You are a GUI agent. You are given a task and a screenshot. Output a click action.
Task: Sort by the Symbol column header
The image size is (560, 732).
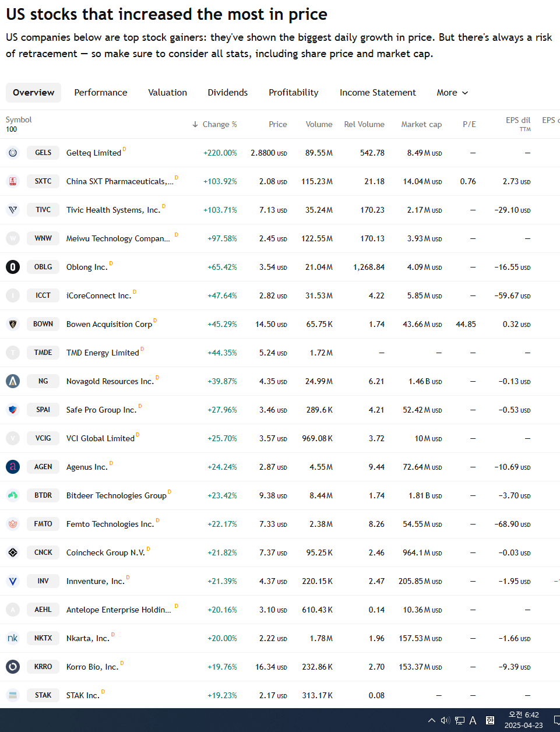19,119
